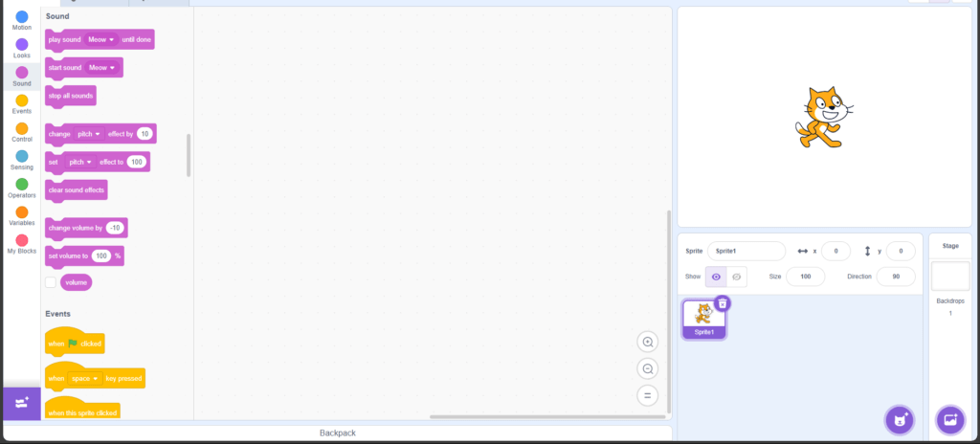Screen dimensions: 980x444
Task: Select the Stage backdrop thumbnail
Action: [950, 277]
